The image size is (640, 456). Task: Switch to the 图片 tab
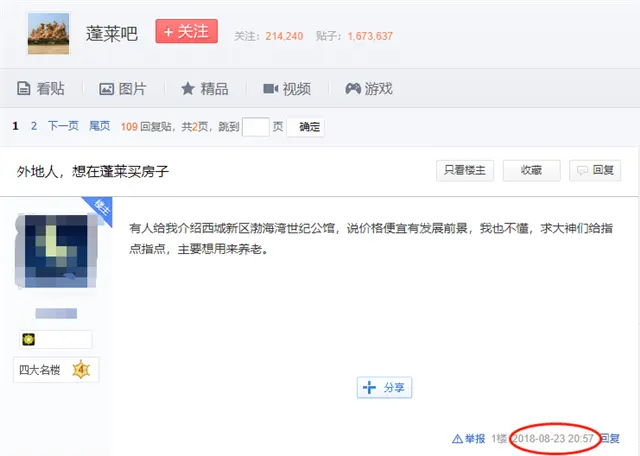pyautogui.click(x=123, y=88)
